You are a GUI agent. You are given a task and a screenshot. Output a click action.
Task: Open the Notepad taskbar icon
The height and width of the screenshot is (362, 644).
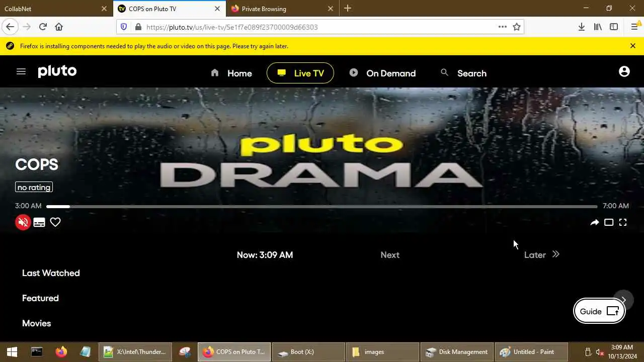tap(86, 352)
